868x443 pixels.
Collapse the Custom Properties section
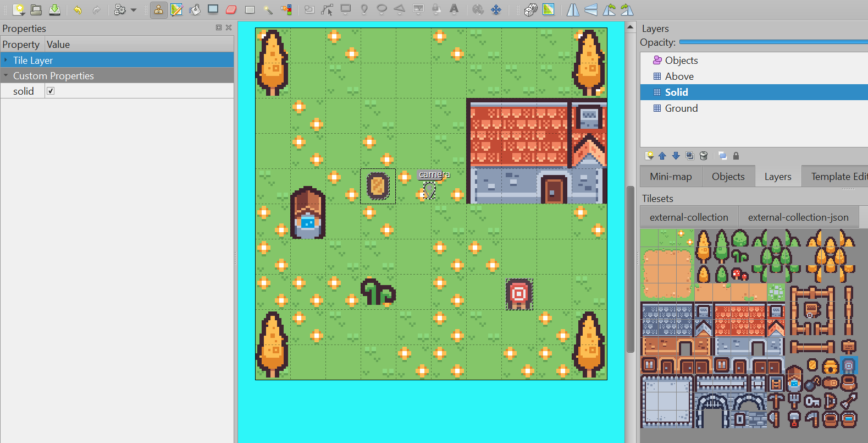pyautogui.click(x=6, y=76)
